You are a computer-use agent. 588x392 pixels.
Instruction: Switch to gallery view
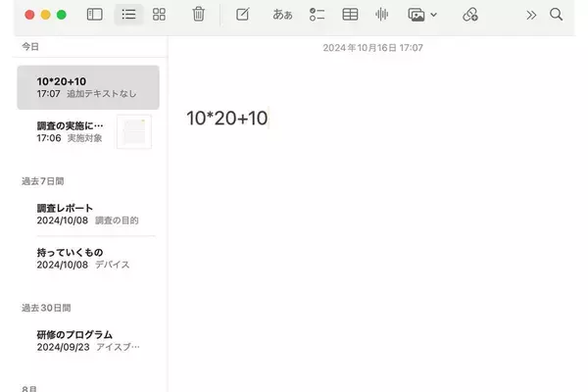coord(159,15)
